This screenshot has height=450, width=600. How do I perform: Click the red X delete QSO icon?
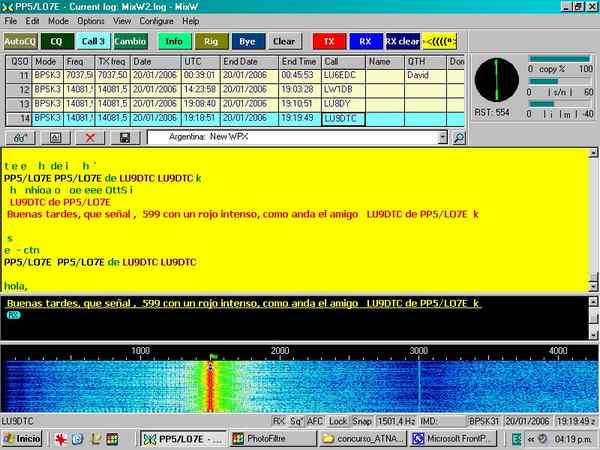[91, 137]
